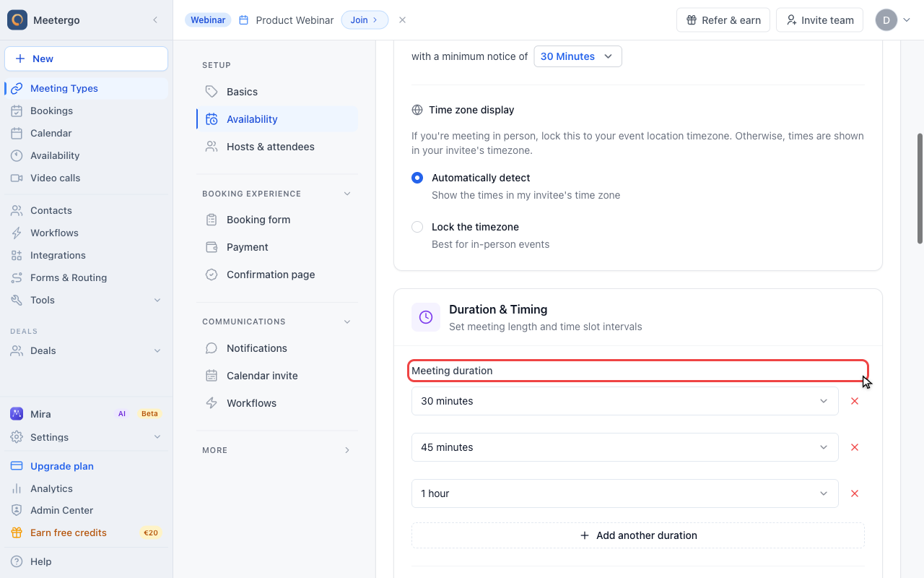Open the 30 minutes duration dropdown
The width and height of the screenshot is (924, 578).
pos(625,401)
